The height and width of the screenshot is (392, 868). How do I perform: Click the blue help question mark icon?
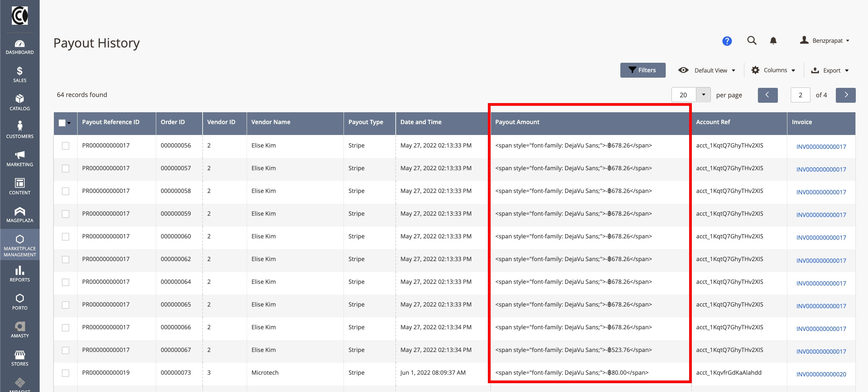727,41
